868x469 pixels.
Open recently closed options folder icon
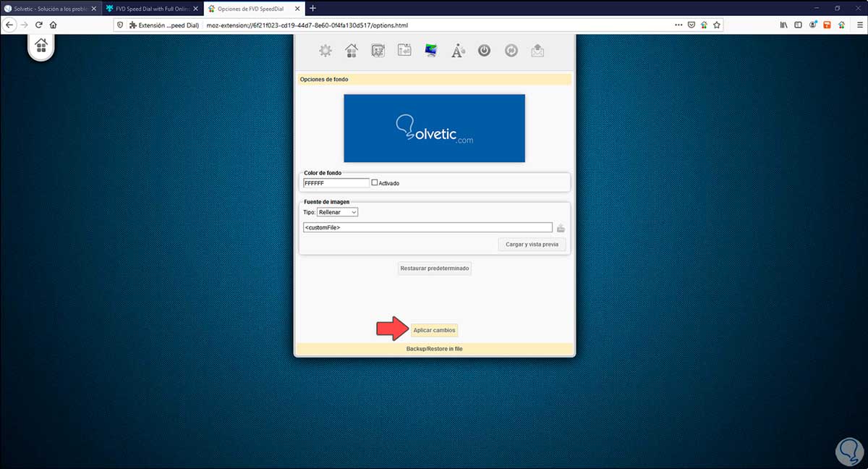coord(404,51)
